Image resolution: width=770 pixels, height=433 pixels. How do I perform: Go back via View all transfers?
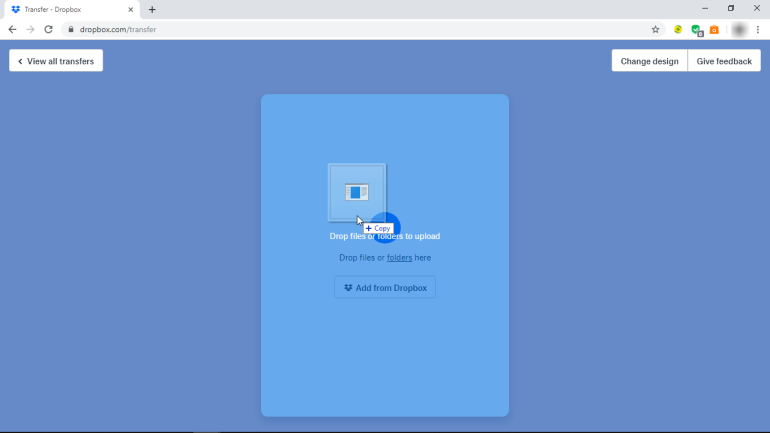tap(56, 61)
